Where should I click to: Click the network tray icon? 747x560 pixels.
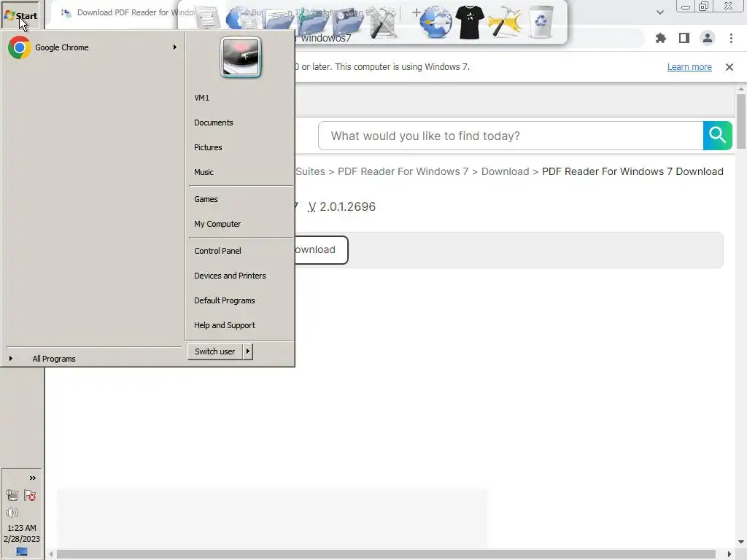coord(12,496)
